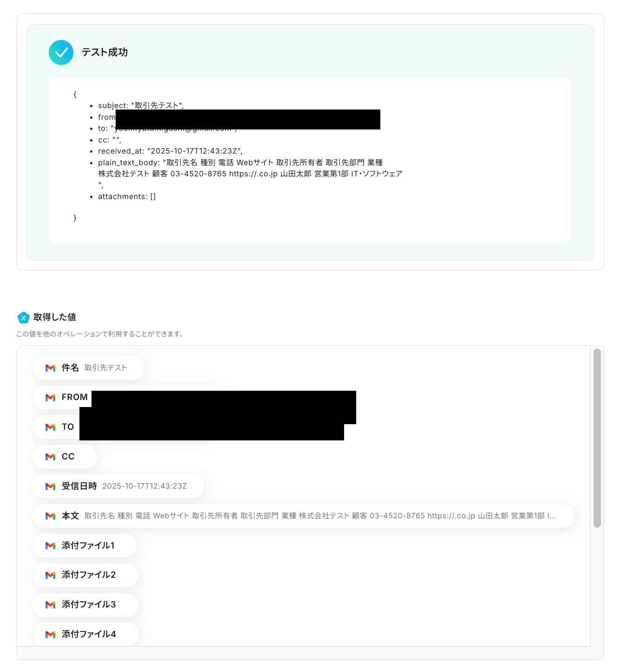Image resolution: width=639 pixels, height=672 pixels.
Task: Select the 受信日時 value chip
Action: tap(118, 486)
